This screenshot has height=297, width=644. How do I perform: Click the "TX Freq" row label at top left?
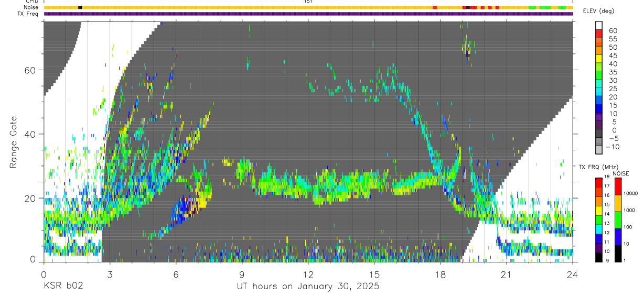(x=28, y=14)
